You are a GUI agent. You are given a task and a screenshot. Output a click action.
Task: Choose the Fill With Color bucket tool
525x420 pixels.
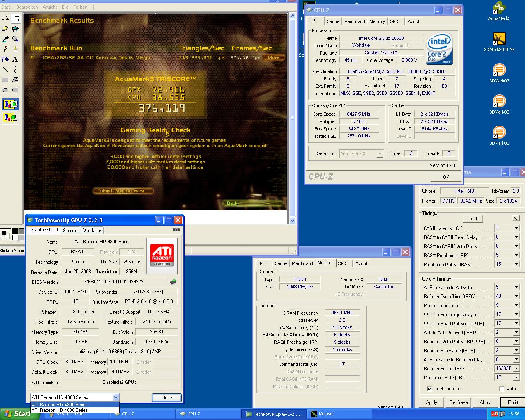tap(16, 29)
